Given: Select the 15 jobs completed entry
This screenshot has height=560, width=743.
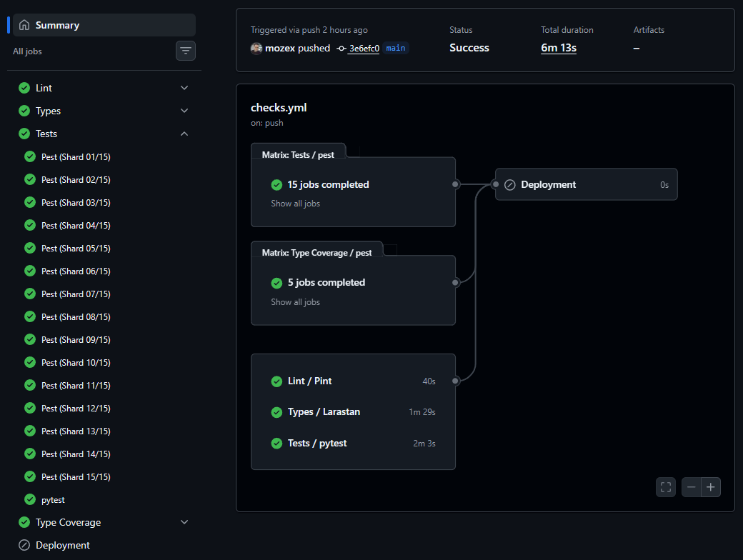Looking at the screenshot, I should click(328, 184).
